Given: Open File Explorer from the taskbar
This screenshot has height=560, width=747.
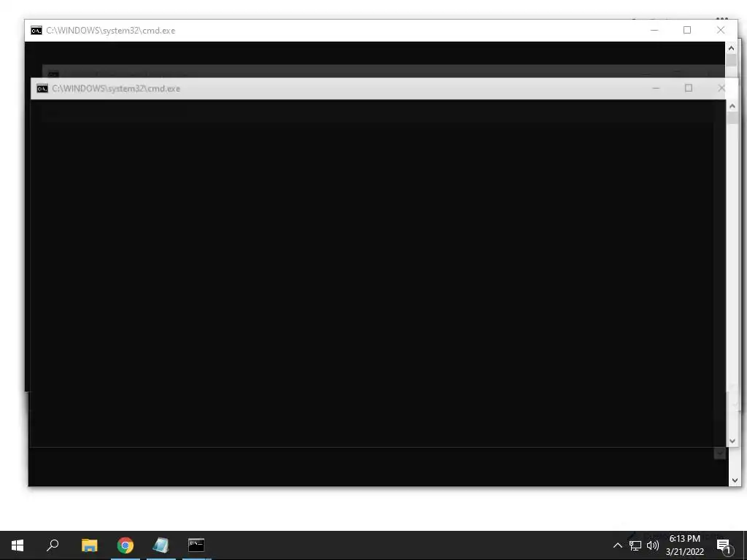Looking at the screenshot, I should pyautogui.click(x=89, y=545).
